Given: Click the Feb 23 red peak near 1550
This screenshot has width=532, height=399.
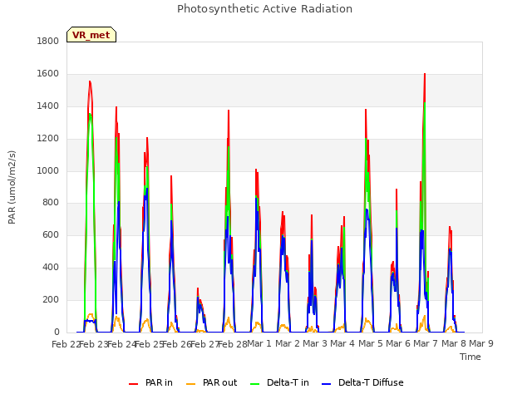Looking at the screenshot, I should (90, 81).
